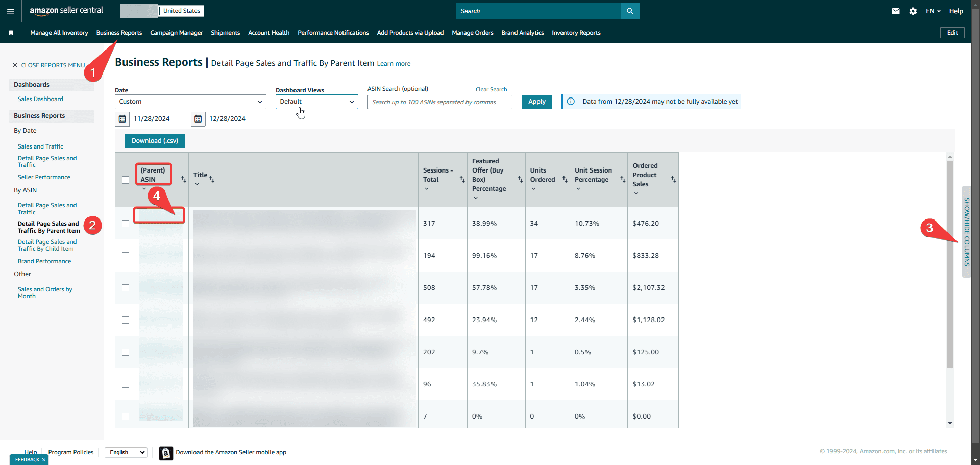Expand chevron under Units Ordered header

[533, 189]
